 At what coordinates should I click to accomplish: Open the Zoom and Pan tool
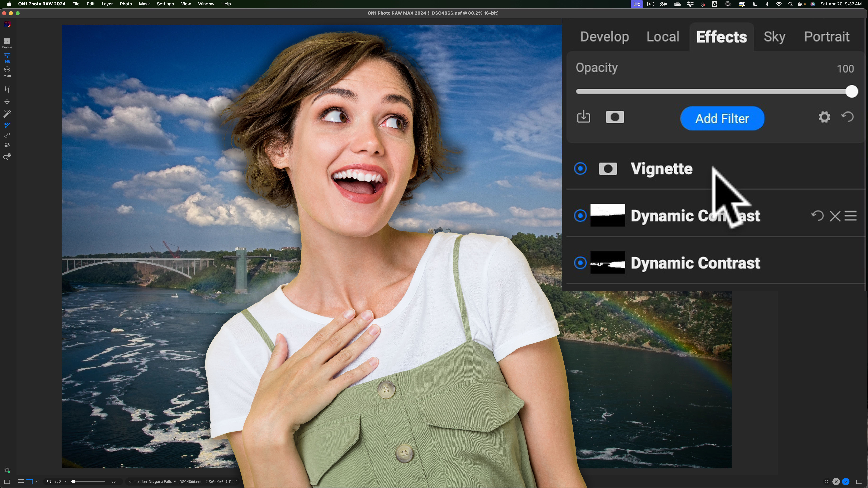click(7, 156)
